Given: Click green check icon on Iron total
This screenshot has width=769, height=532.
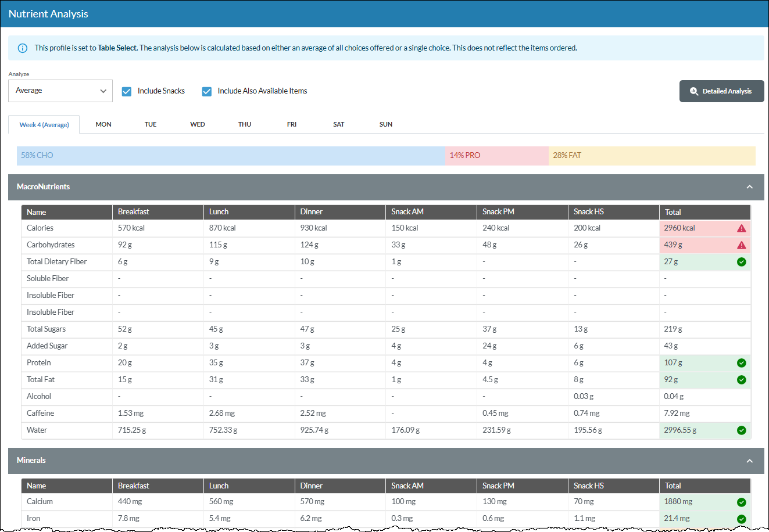Looking at the screenshot, I should pos(742,519).
